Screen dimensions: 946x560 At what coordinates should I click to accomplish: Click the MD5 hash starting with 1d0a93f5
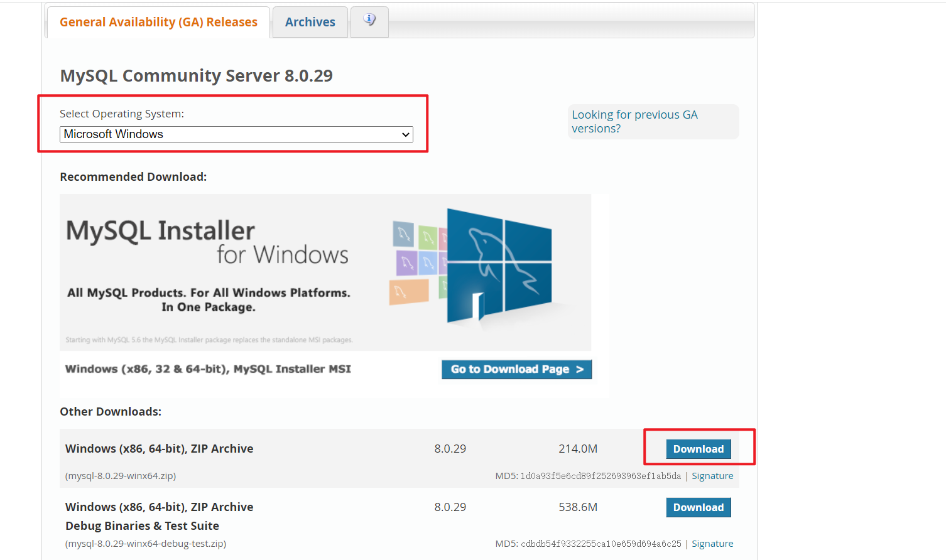[x=601, y=476]
